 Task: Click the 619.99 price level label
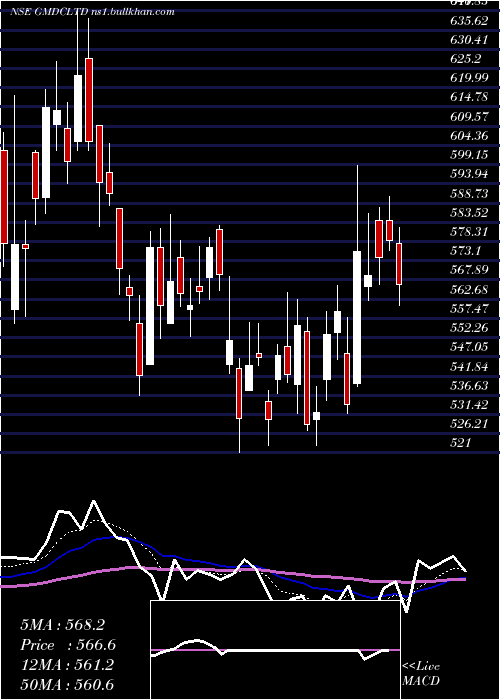pyautogui.click(x=469, y=78)
